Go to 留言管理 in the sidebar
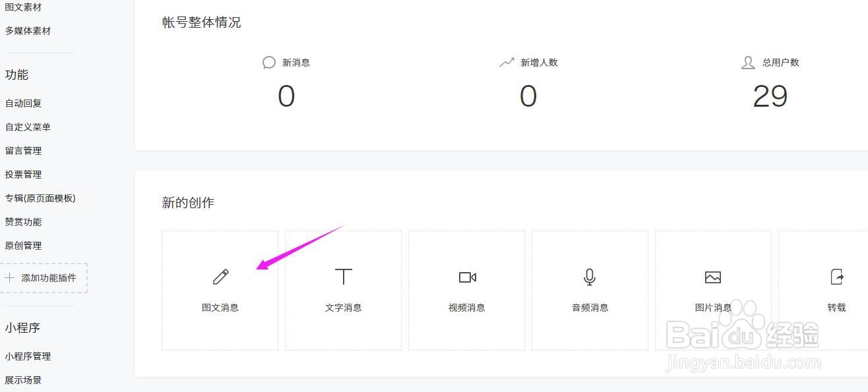Image resolution: width=868 pixels, height=392 pixels. (24, 151)
